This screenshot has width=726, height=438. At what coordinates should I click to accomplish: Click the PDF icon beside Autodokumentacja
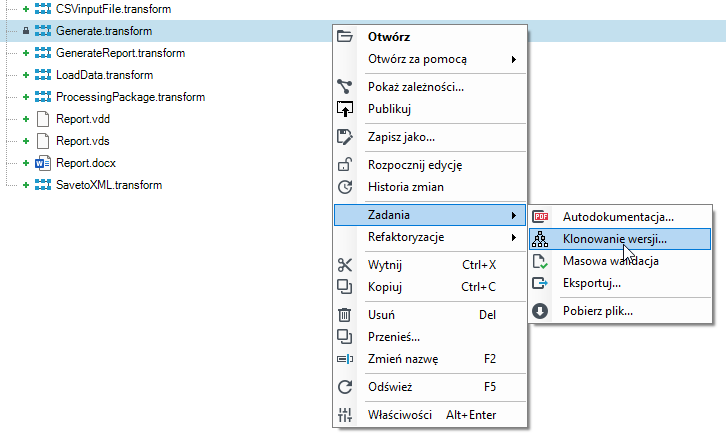[540, 217]
